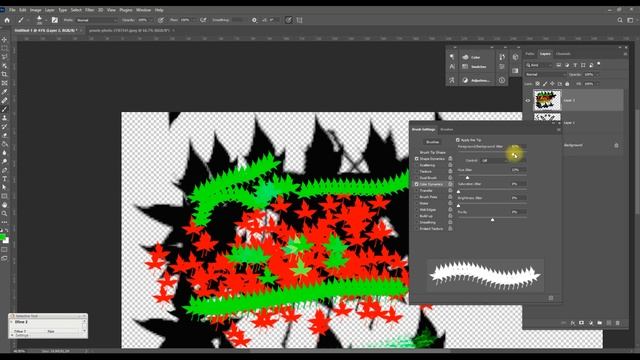Select the Hand tool
Image resolution: width=640 pixels, height=360 pixels.
pos(4,205)
